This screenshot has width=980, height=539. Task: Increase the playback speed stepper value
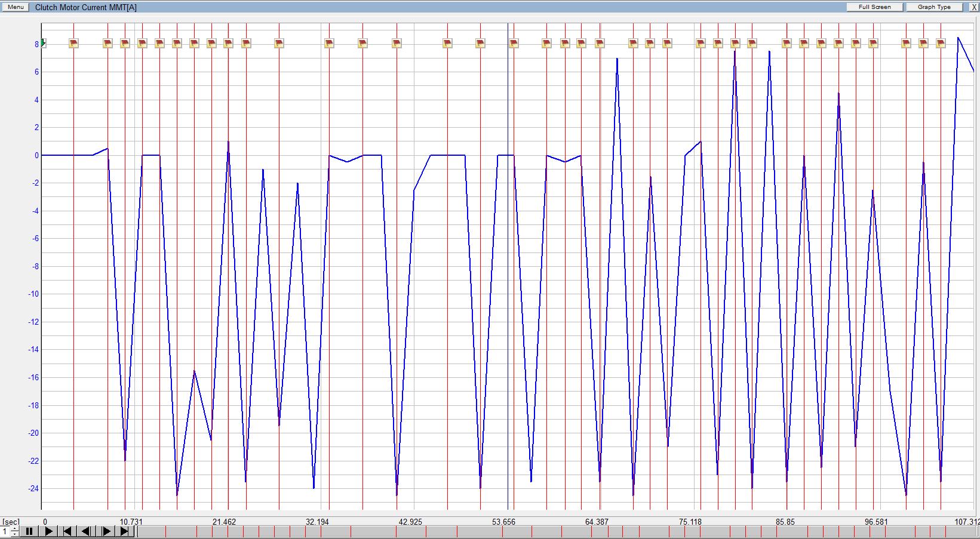(x=14, y=528)
